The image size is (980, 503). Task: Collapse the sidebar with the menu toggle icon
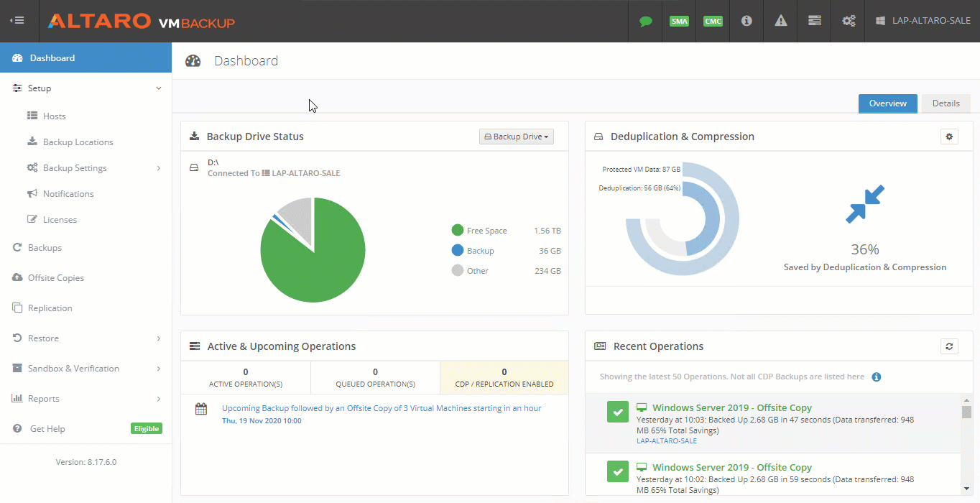tap(17, 21)
